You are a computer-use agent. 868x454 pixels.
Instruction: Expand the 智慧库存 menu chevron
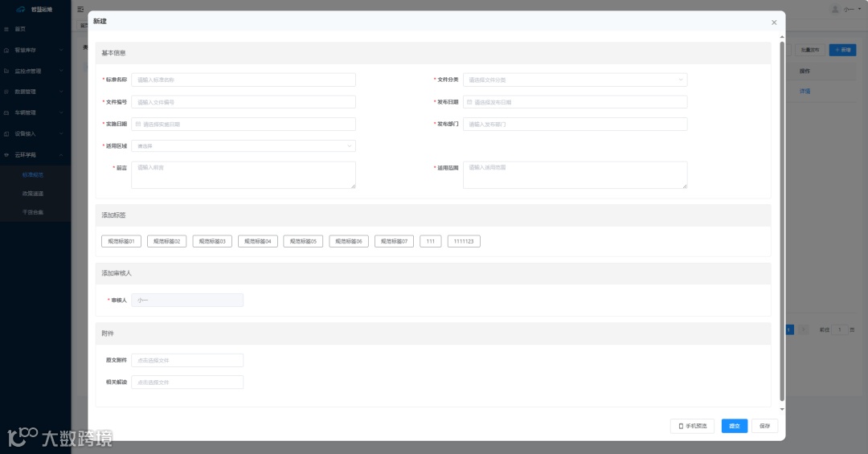click(61, 50)
